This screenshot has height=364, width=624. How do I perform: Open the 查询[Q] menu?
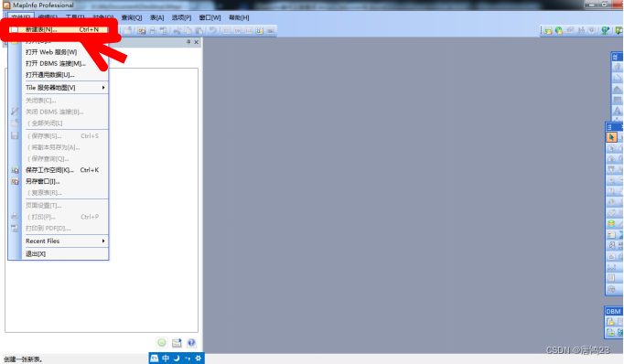(132, 18)
